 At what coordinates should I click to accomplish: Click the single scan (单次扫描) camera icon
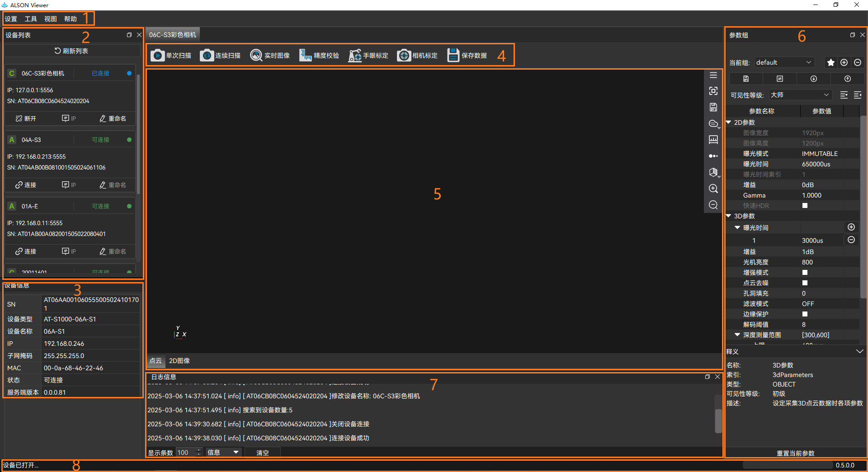157,55
